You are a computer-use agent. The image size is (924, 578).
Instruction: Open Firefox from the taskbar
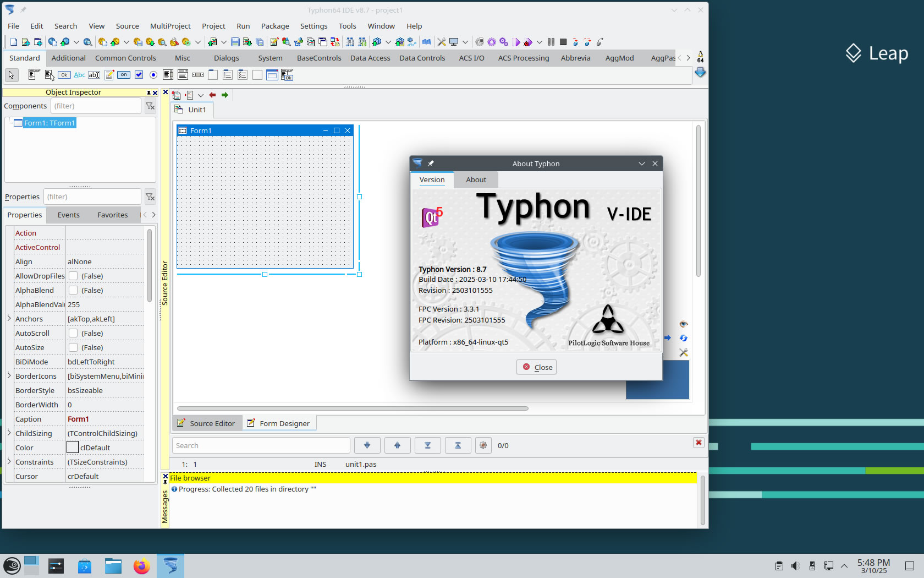(x=141, y=566)
